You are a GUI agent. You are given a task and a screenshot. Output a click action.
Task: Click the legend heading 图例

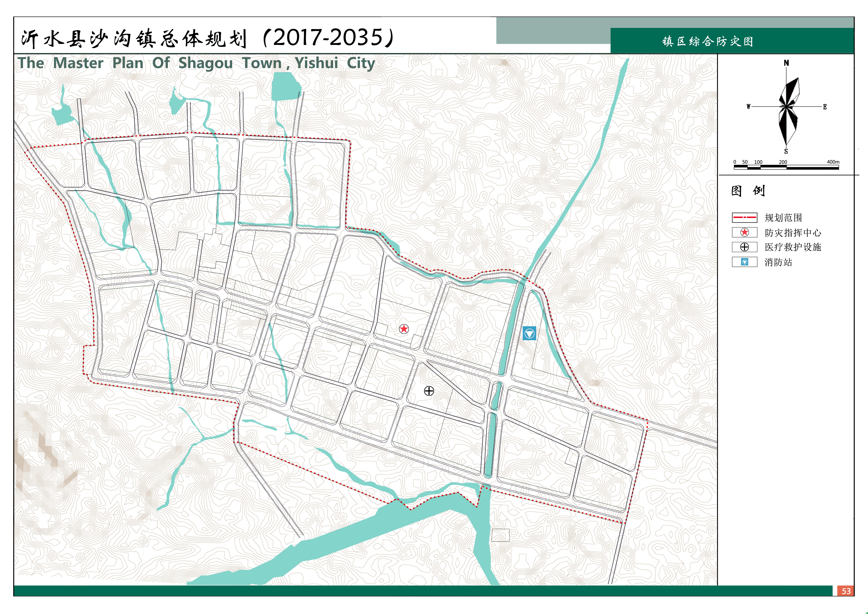pyautogui.click(x=748, y=191)
